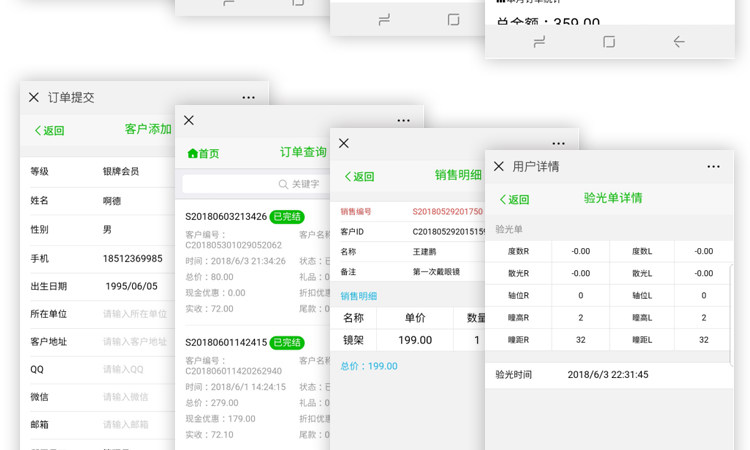
Task: Click the 邮箱 input field
Action: [126, 425]
